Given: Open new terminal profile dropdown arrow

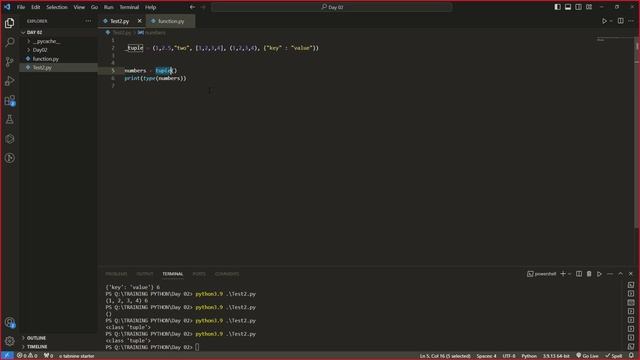Looking at the screenshot, I should pyautogui.click(x=569, y=274).
